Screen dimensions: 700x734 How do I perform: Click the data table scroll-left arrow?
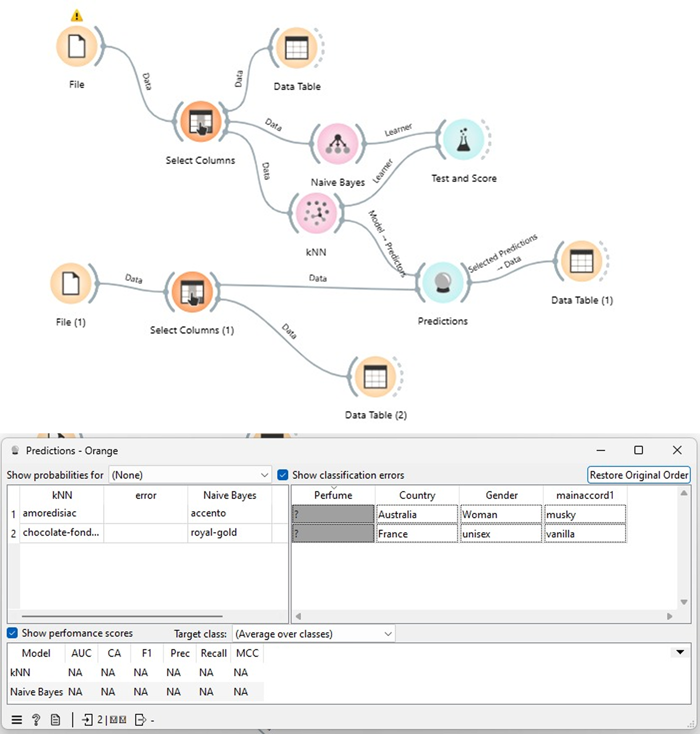(x=298, y=616)
